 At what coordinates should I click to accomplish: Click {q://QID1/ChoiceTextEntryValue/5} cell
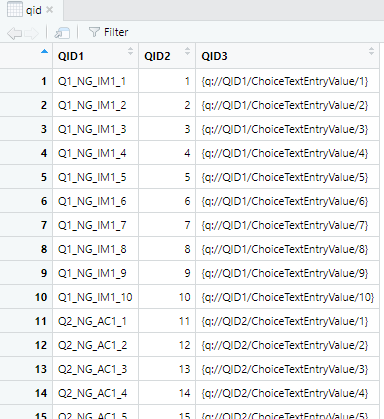tap(287, 177)
